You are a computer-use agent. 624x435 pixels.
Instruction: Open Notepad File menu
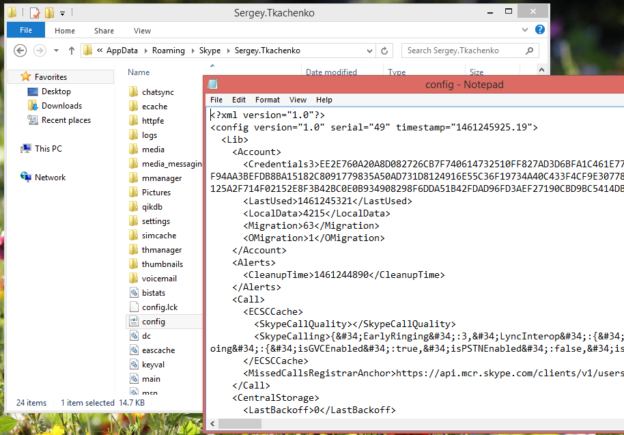click(x=216, y=100)
